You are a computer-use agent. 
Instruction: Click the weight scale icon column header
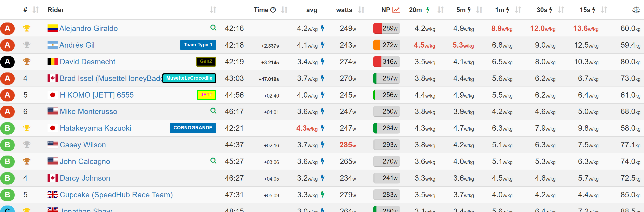click(x=636, y=10)
